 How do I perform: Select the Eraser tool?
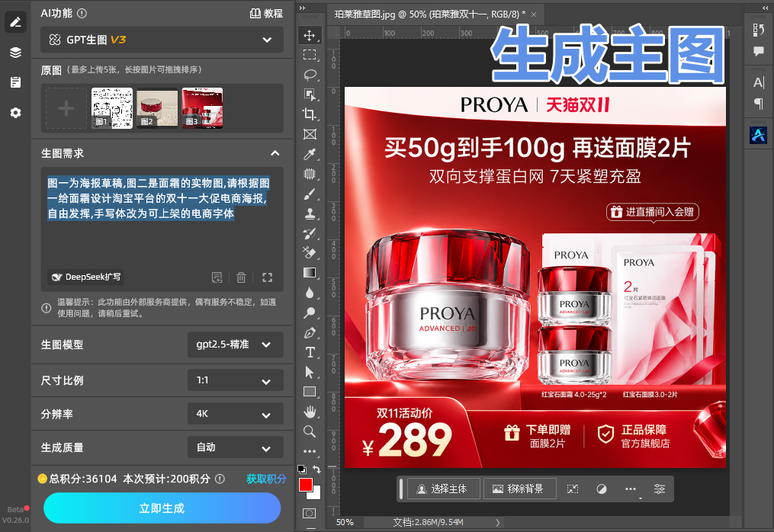310,253
